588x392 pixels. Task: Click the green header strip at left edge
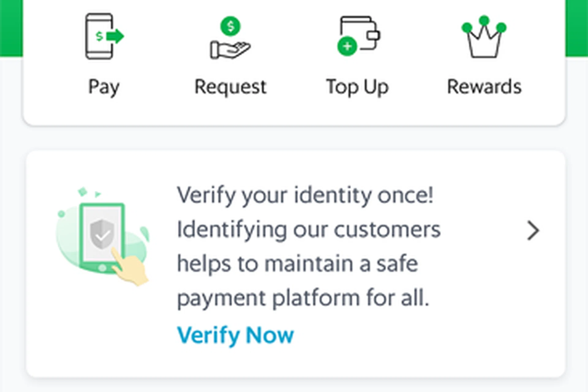coord(11,28)
